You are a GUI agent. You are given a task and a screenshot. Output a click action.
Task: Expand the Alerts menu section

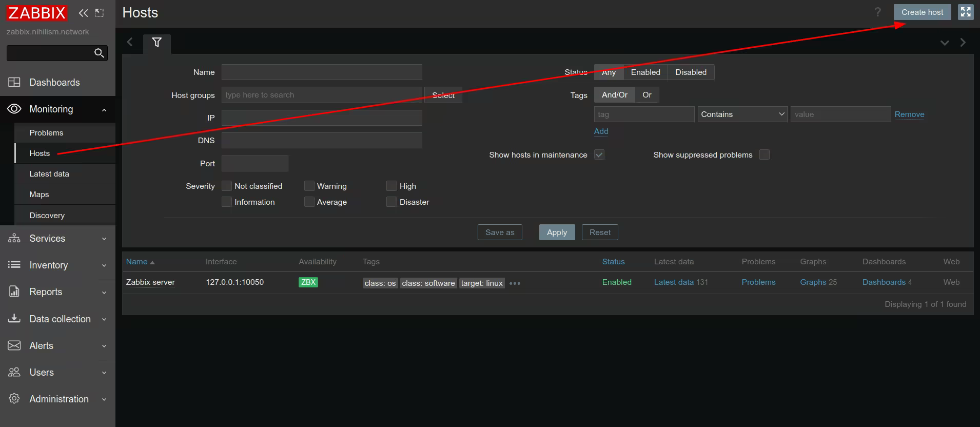104,346
